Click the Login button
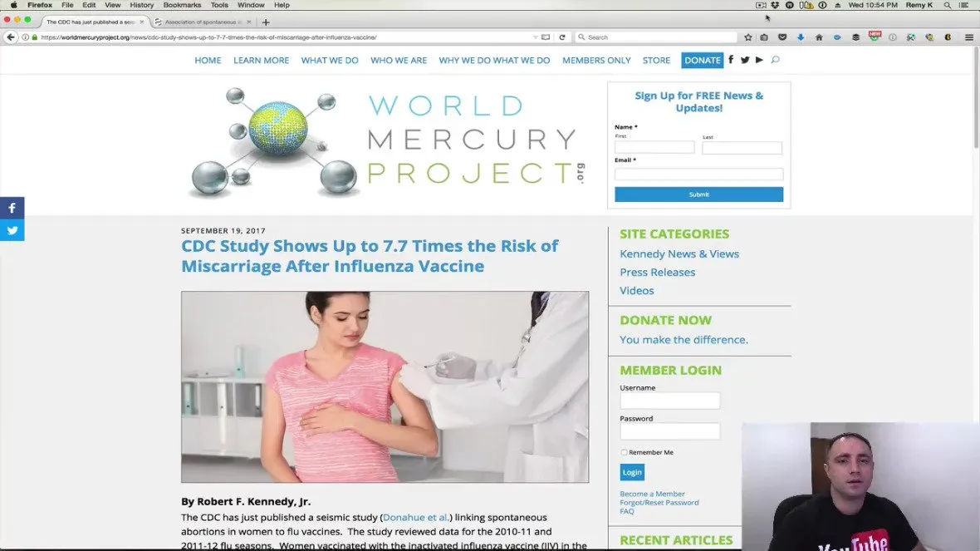Viewport: 980px width, 551px height. (632, 472)
